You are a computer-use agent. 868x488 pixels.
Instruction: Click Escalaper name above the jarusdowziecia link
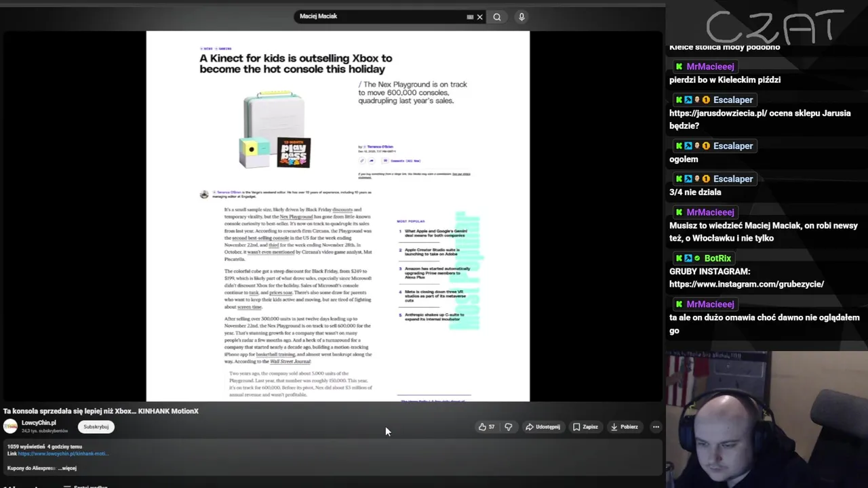tap(733, 100)
